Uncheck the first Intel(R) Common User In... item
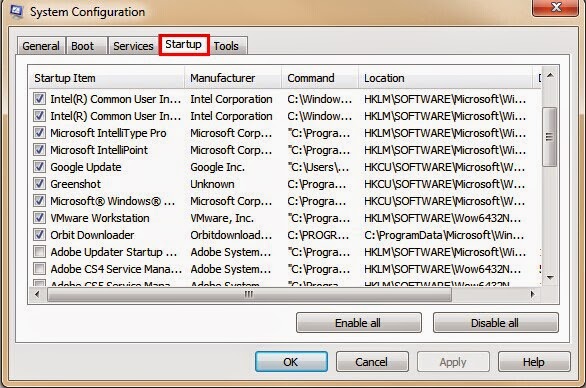 [39, 99]
